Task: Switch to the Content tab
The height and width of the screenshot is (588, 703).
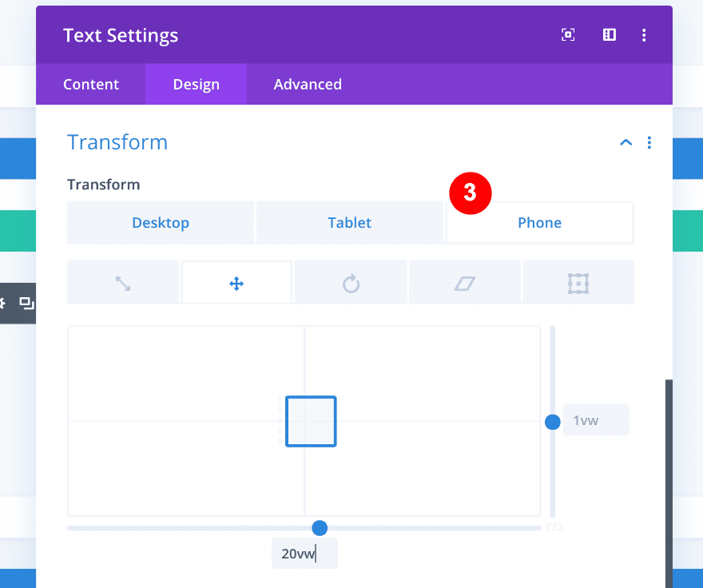Action: click(x=90, y=84)
